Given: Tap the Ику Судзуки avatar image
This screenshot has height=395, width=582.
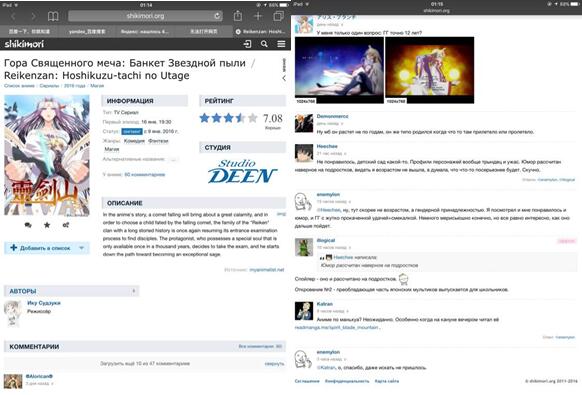Looking at the screenshot, I should point(13,313).
